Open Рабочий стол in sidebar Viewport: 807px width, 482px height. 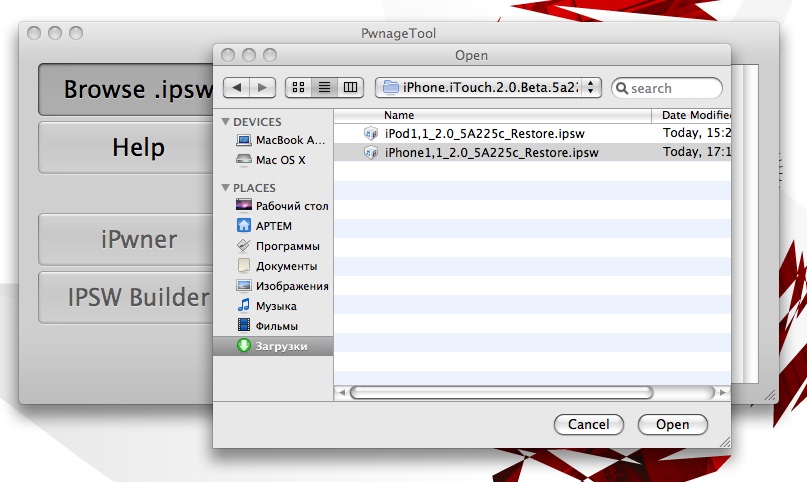pos(273,206)
